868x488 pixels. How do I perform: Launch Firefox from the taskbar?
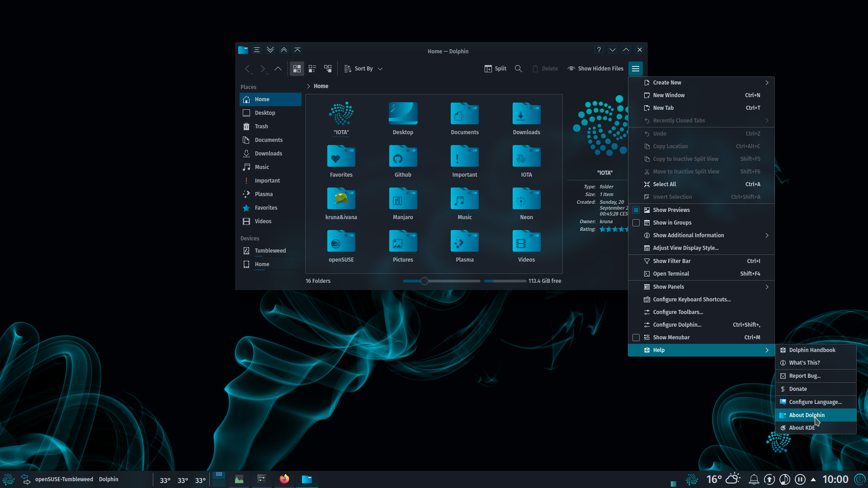click(284, 479)
